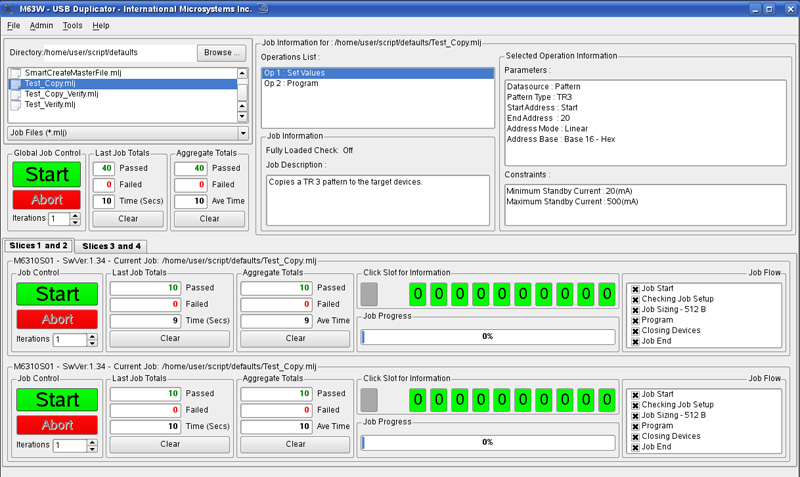Image resolution: width=800 pixels, height=477 pixels.
Task: Click last green slot in lower slice
Action: coord(606,401)
